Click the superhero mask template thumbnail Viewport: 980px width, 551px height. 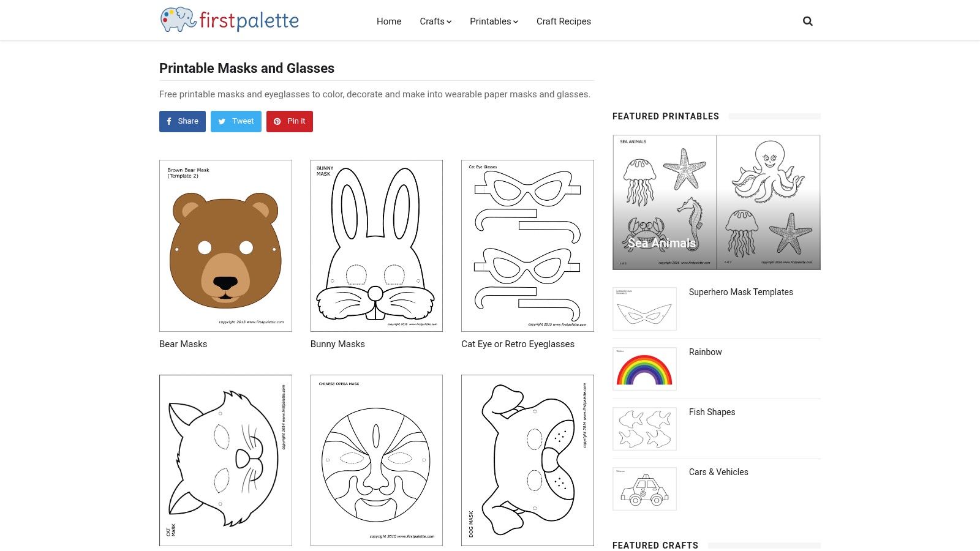coord(644,308)
